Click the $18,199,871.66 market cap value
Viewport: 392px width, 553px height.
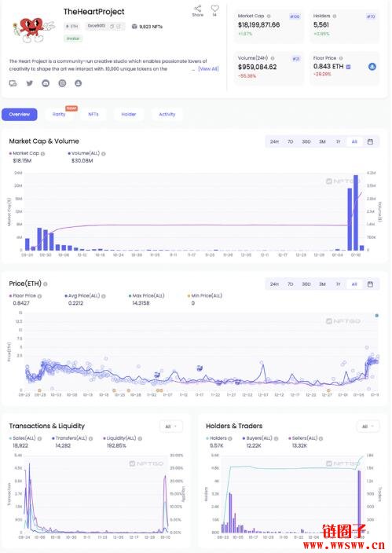tap(259, 25)
